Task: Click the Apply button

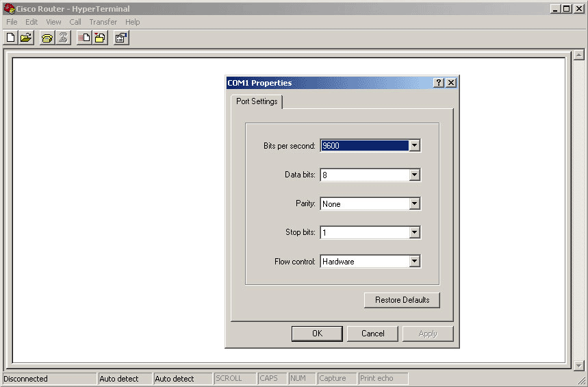Action: point(428,334)
